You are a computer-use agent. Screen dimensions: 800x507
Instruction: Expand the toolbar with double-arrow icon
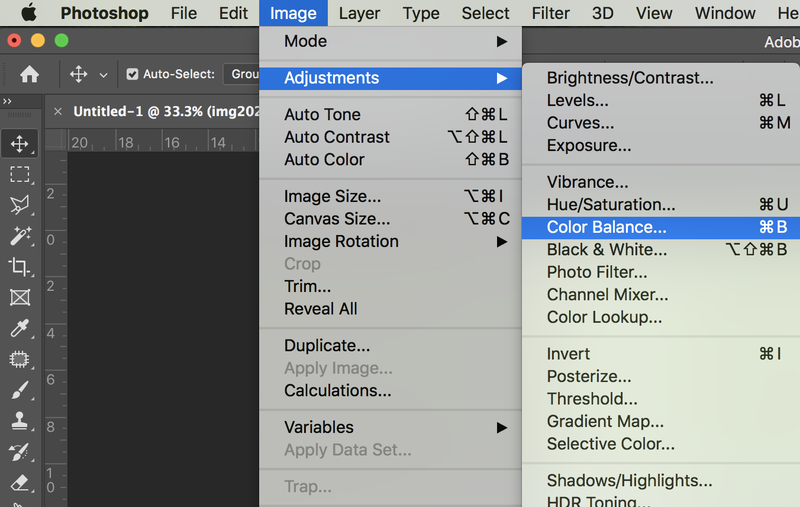7,101
